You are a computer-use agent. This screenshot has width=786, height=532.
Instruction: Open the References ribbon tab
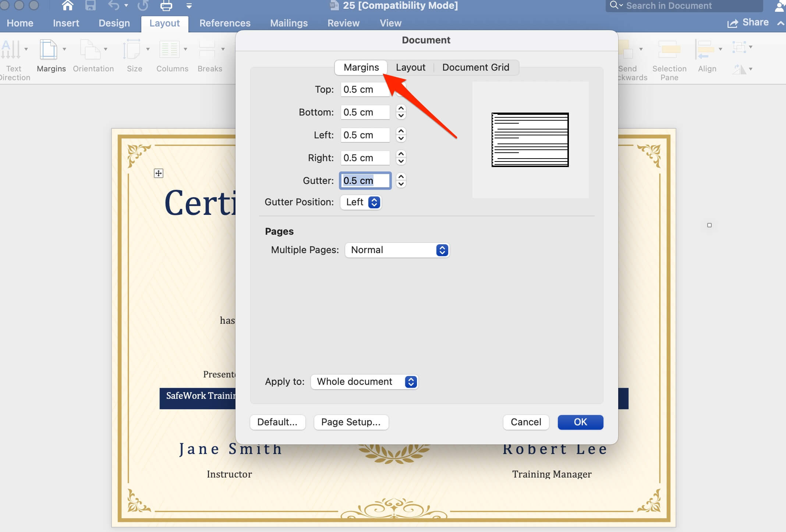[225, 23]
